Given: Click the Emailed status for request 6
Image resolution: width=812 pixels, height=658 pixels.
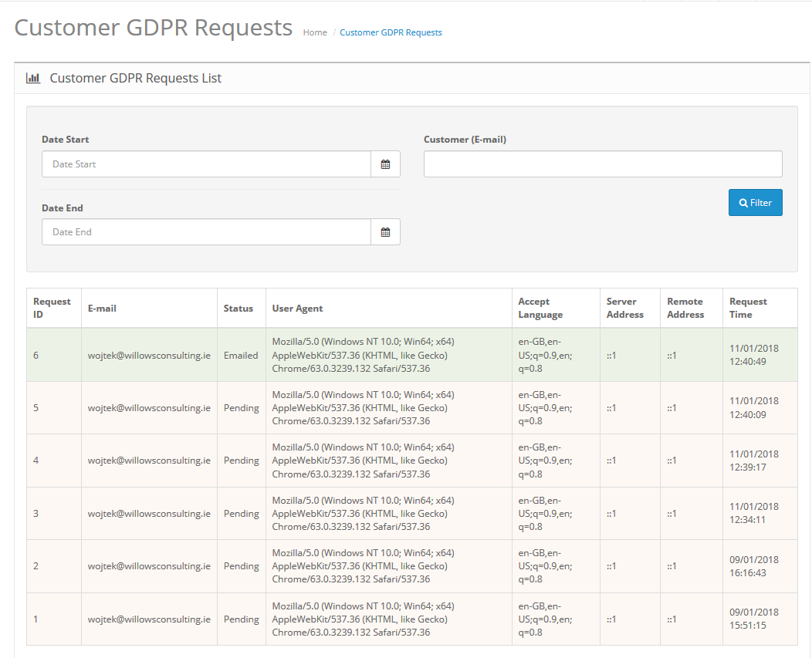Looking at the screenshot, I should pyautogui.click(x=241, y=355).
